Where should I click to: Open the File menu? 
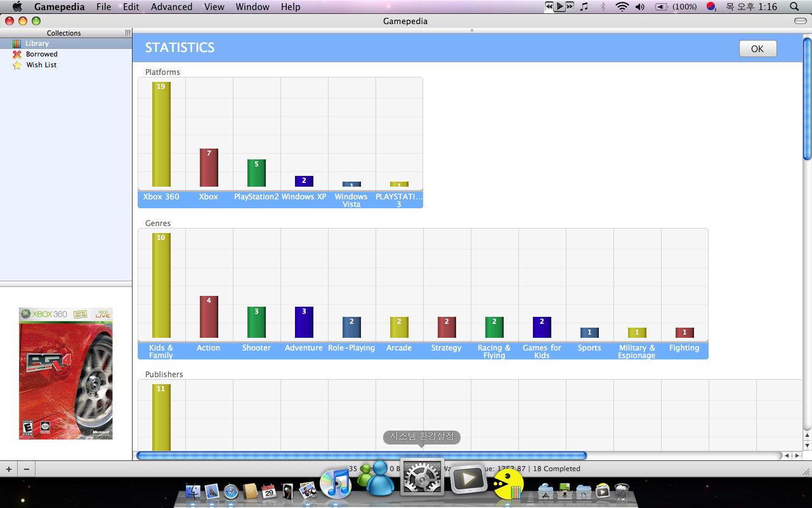click(x=103, y=7)
